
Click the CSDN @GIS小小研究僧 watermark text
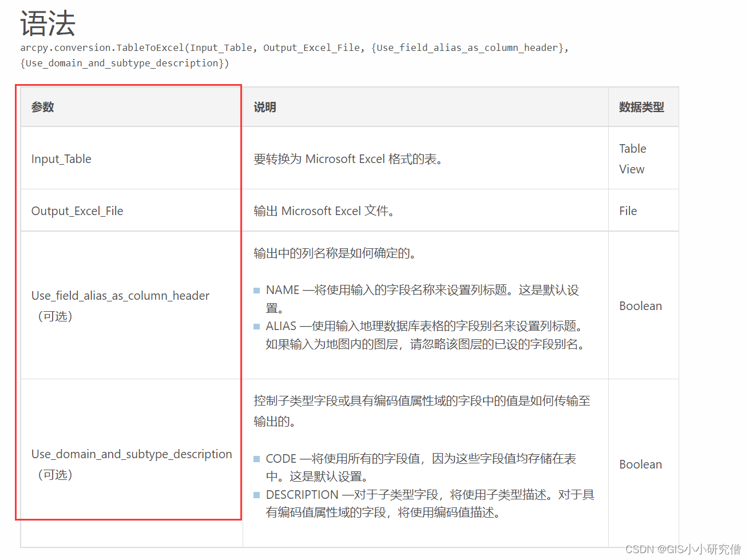[684, 550]
